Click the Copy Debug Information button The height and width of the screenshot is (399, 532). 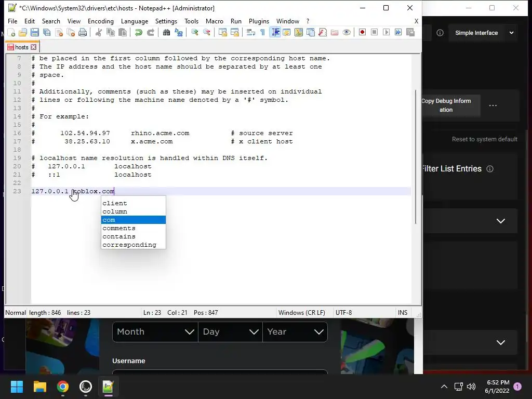click(x=450, y=105)
